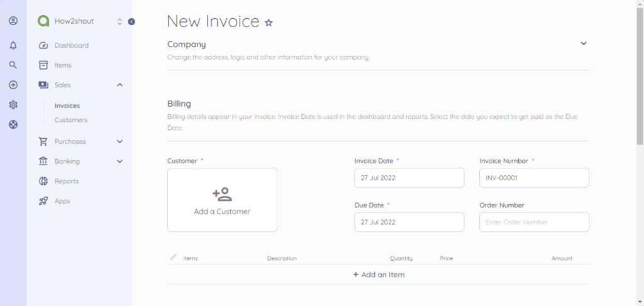
Task: Open the Reports page
Action: [x=66, y=181]
